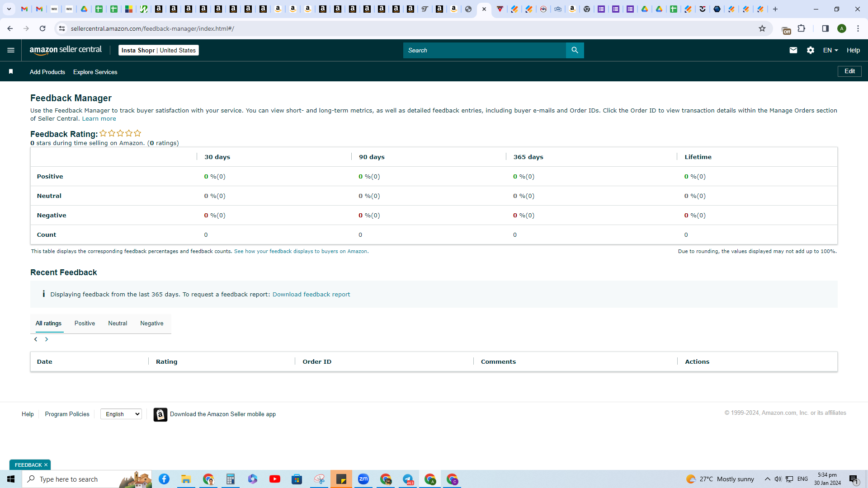
Task: Open the settings gear icon
Action: [810, 50]
